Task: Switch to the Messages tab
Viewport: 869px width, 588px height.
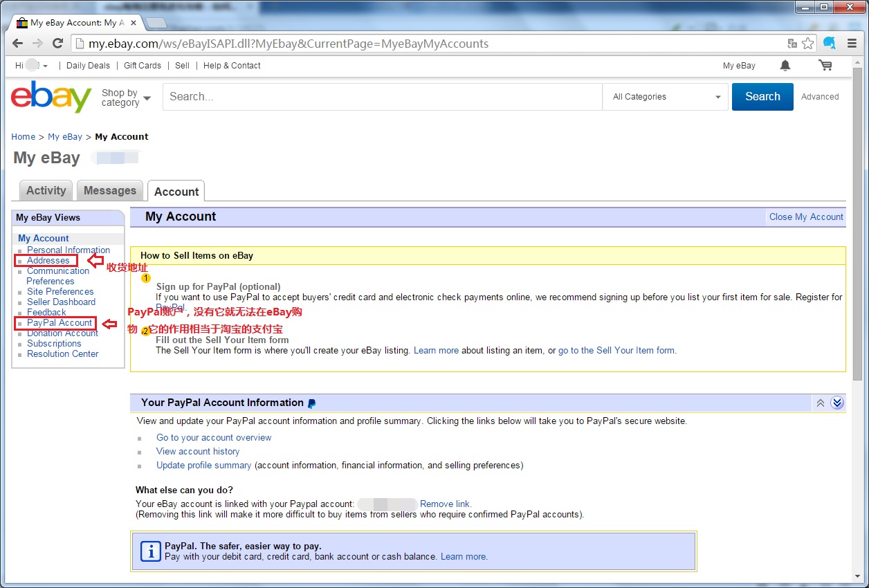Action: click(110, 191)
